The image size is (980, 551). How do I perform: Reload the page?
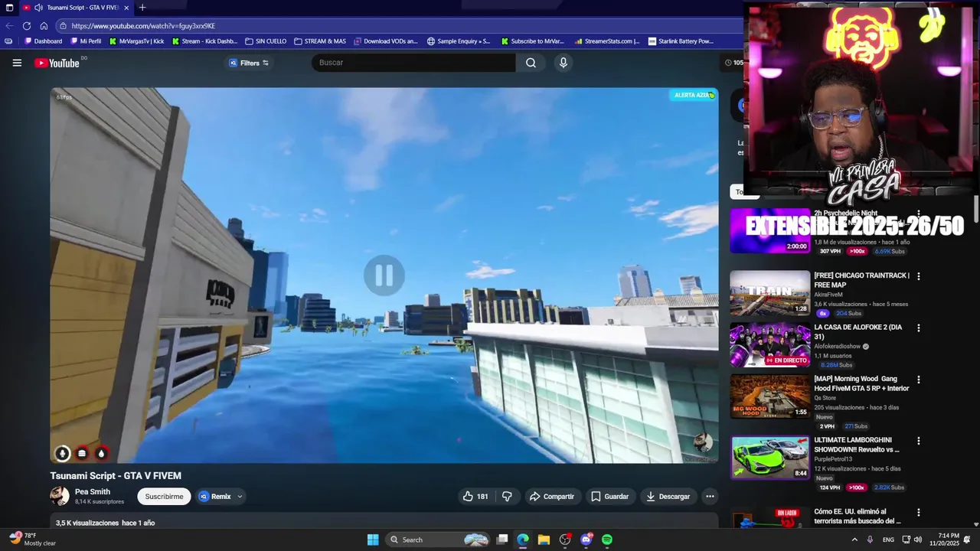(x=26, y=26)
